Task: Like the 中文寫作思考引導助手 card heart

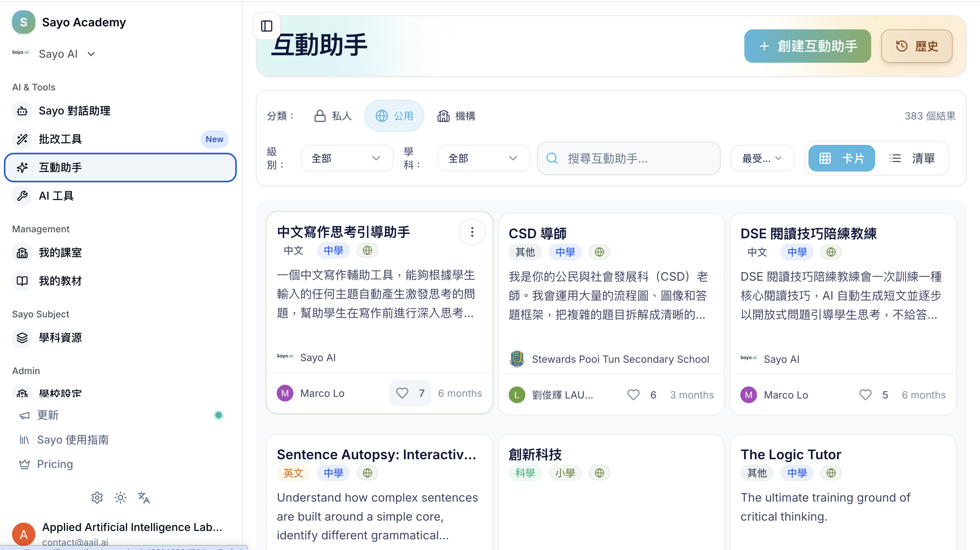Action: click(402, 393)
